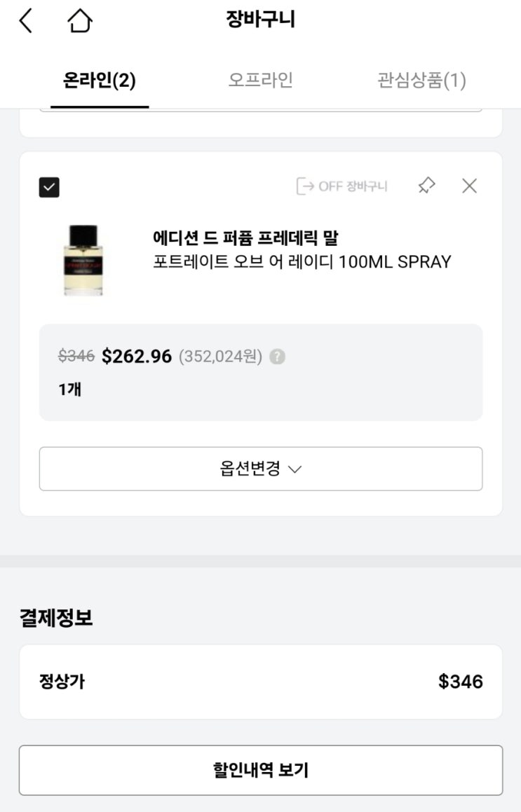Open 에디션 드 퍼퓸 프레데릭 말 brand link

[245, 238]
